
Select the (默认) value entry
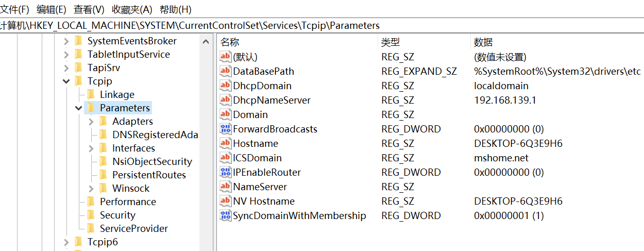point(245,57)
